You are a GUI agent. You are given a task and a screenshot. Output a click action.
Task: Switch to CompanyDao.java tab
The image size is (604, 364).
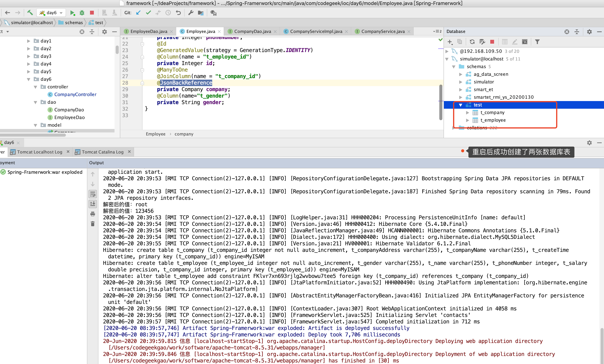coord(252,31)
